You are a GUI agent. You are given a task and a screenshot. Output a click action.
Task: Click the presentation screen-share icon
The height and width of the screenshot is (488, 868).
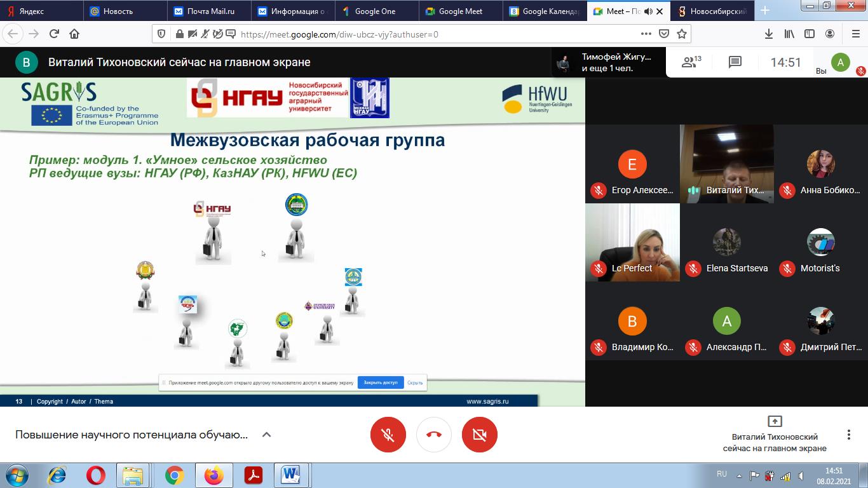coord(775,421)
